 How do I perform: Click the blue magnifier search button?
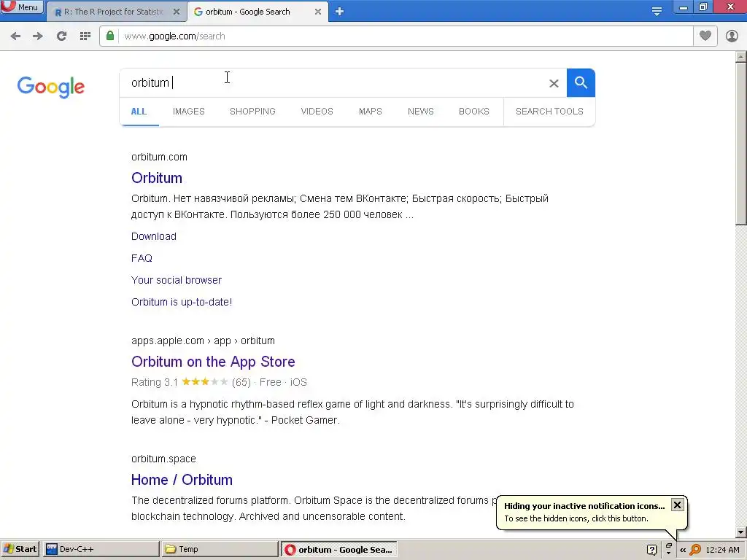coord(581,83)
